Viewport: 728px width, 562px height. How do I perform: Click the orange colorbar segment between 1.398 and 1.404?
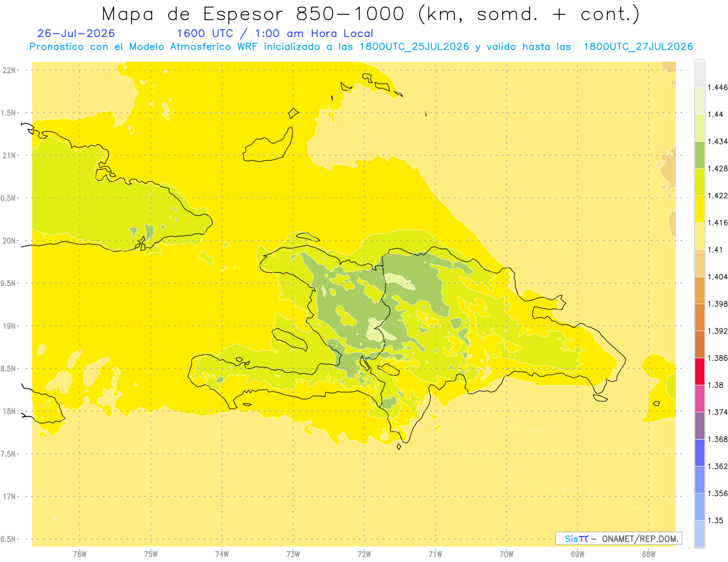click(699, 290)
